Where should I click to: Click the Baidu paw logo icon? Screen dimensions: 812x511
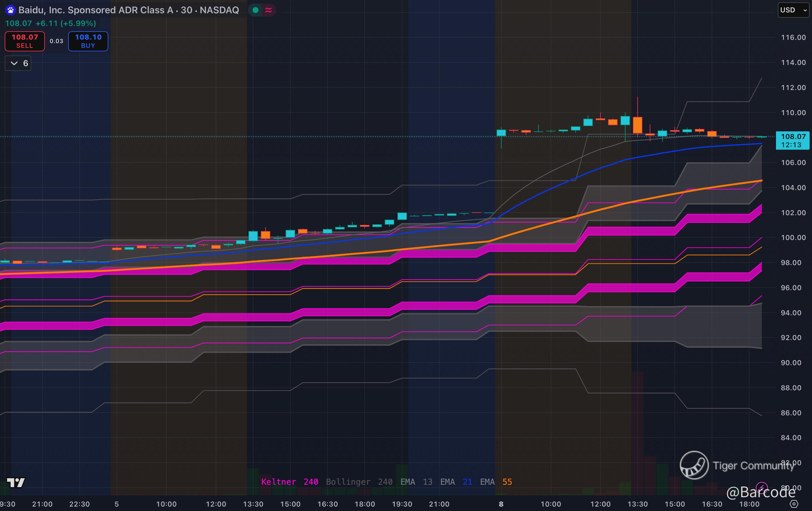[x=10, y=10]
